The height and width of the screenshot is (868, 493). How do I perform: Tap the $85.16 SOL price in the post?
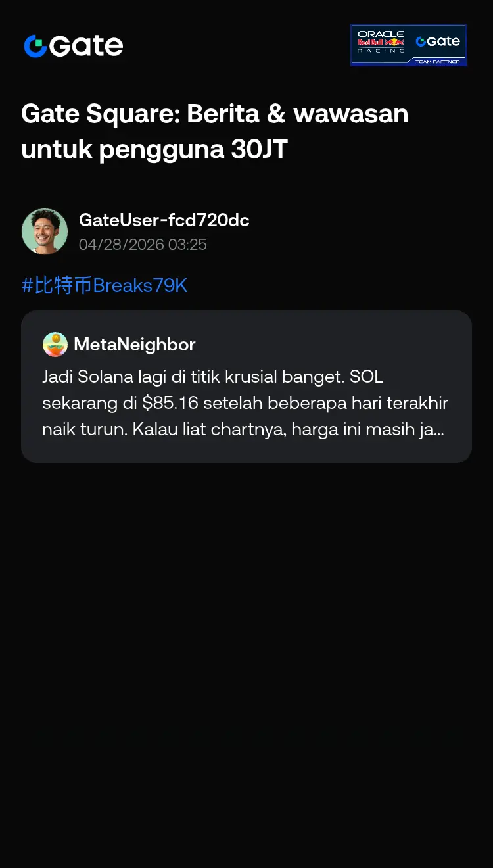(x=170, y=403)
